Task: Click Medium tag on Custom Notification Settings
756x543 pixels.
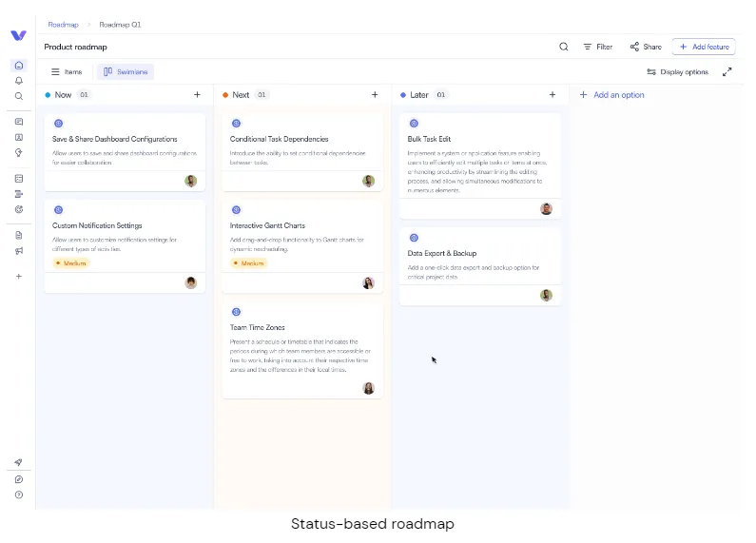Action: click(71, 263)
